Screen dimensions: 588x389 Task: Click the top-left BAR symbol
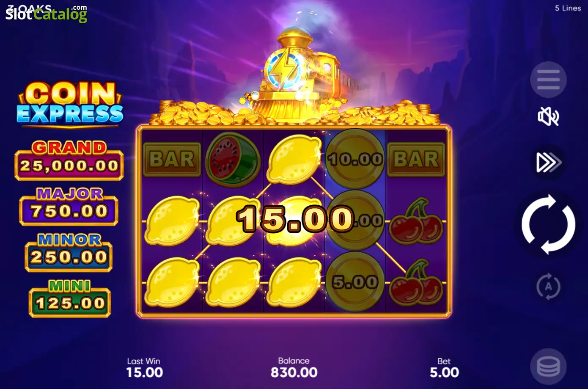coord(172,160)
